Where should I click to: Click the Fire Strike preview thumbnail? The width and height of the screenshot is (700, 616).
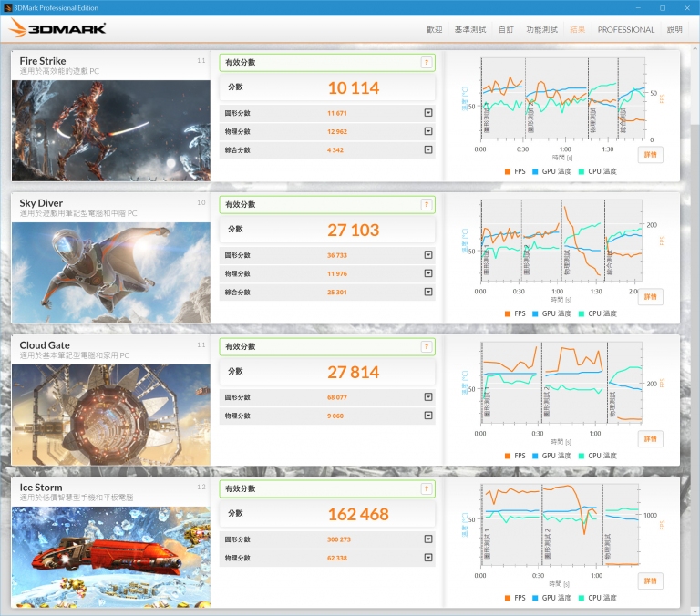point(110,131)
